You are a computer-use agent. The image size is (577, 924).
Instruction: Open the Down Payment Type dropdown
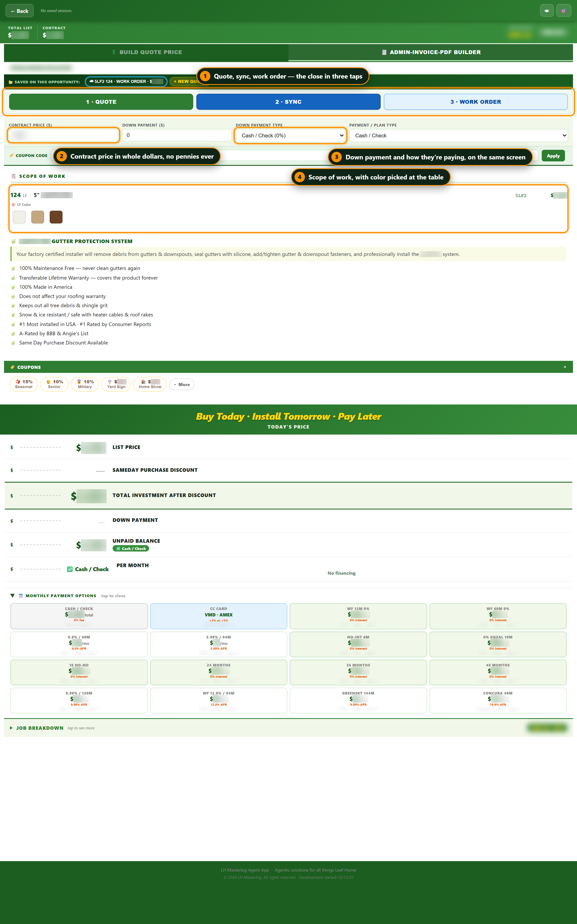[x=291, y=135]
